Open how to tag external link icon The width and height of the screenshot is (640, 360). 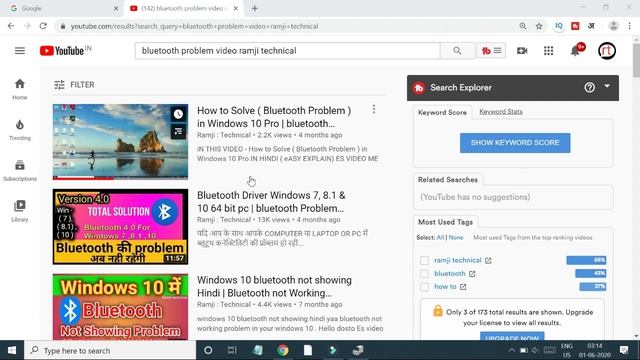click(463, 287)
